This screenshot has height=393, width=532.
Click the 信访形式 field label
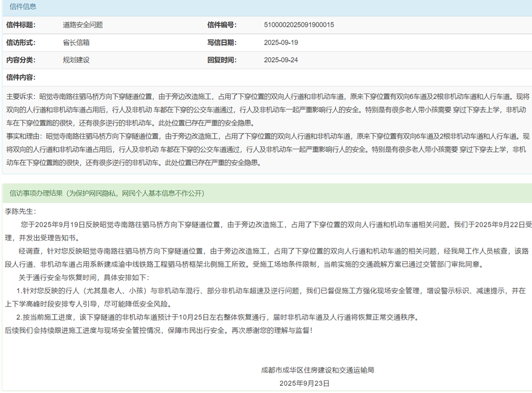pos(20,43)
